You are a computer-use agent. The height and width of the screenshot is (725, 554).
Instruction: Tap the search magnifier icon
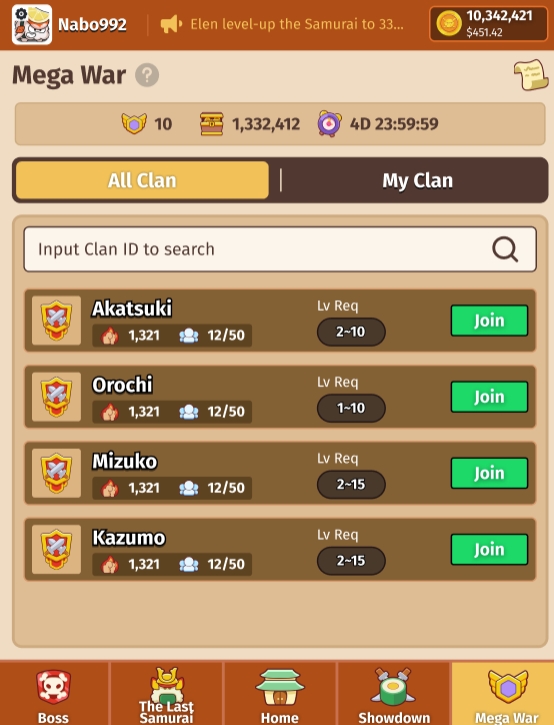(505, 250)
